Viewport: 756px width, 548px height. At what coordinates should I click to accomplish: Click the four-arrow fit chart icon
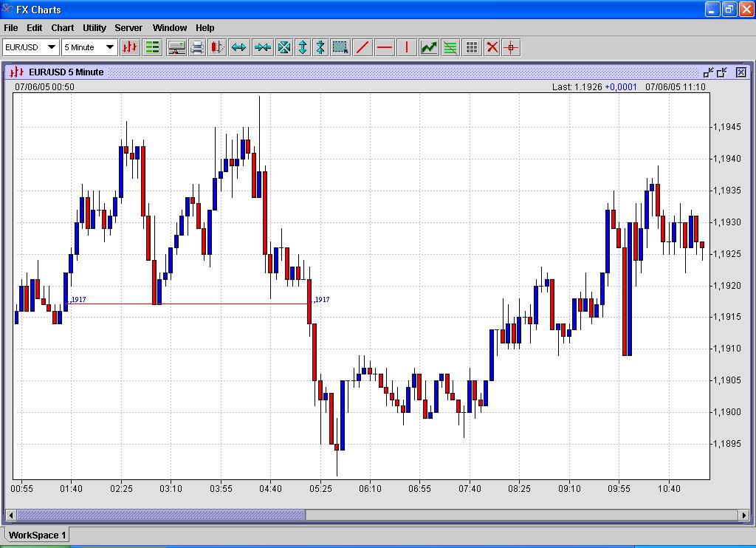[284, 47]
